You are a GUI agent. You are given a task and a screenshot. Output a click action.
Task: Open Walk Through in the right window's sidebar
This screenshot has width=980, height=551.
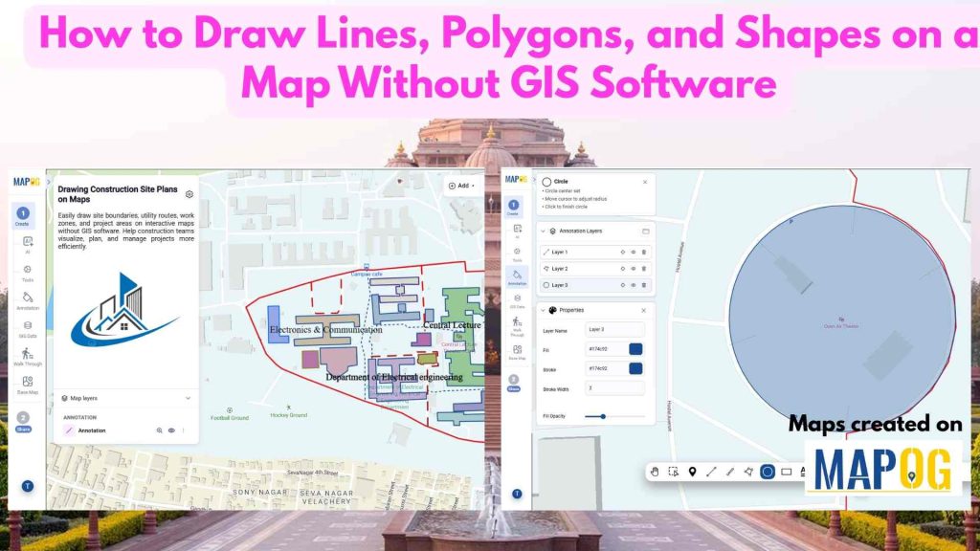point(517,326)
